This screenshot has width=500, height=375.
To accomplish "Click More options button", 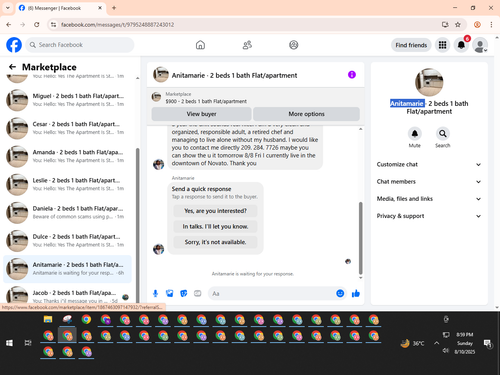I will coord(306,114).
